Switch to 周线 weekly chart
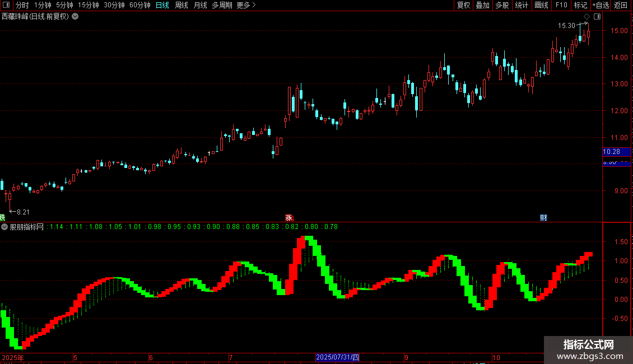633x364 pixels. 181,5
